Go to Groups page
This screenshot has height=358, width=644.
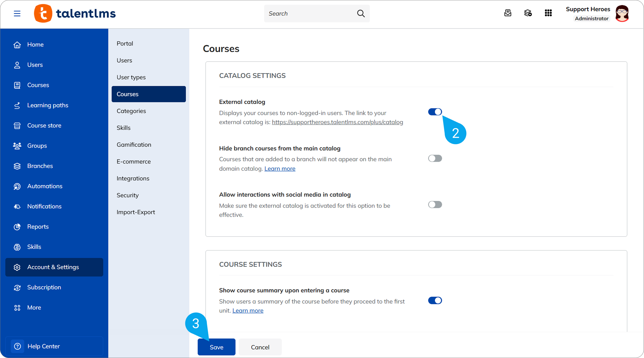pyautogui.click(x=54, y=146)
